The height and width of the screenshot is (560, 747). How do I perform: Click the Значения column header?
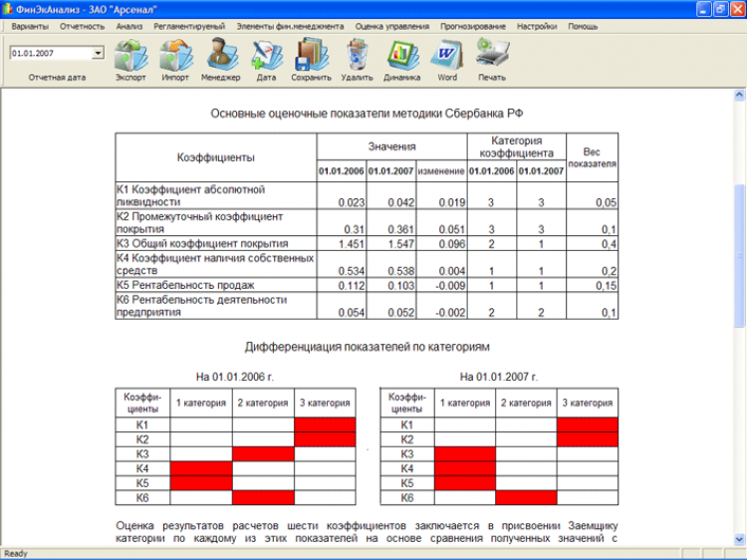(391, 146)
